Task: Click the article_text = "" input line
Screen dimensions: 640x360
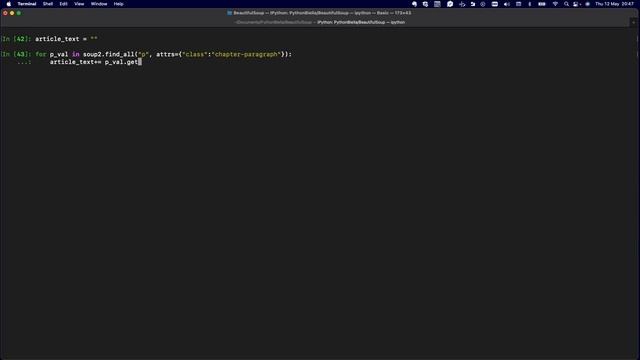Action: tap(66, 39)
